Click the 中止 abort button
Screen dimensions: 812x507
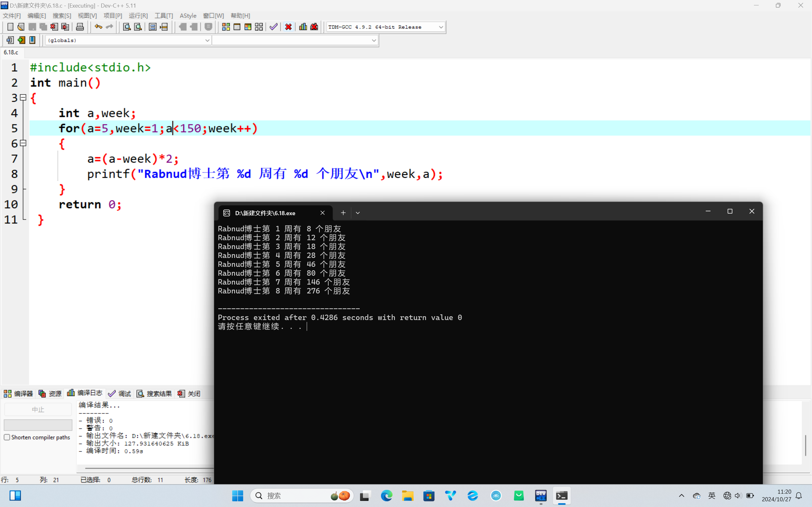38,409
